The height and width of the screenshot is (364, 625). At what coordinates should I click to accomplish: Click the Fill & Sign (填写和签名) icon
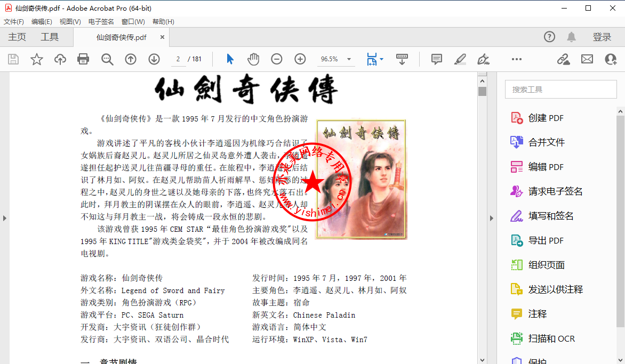click(x=517, y=216)
